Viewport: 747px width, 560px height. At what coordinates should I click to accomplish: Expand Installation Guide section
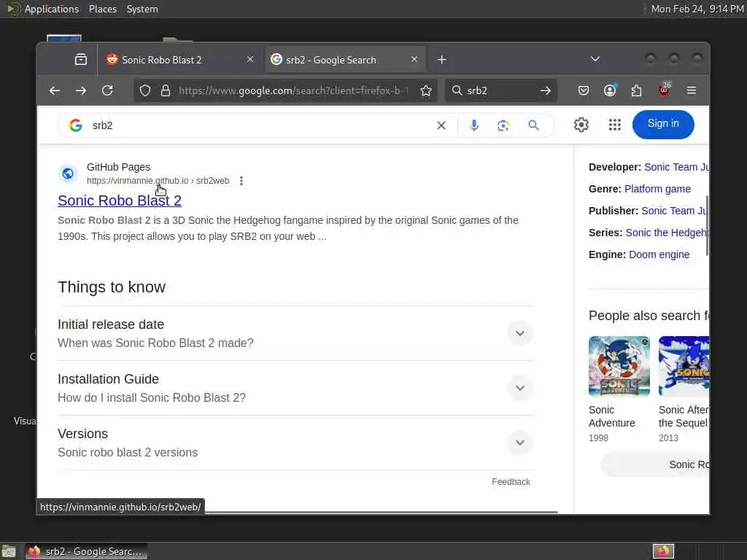(x=519, y=388)
